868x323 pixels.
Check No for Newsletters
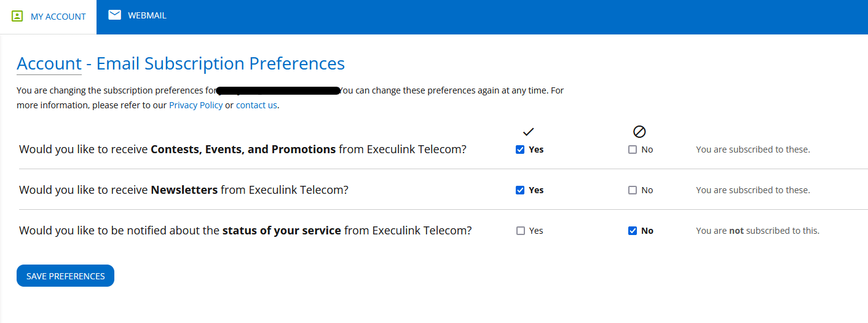tap(633, 190)
